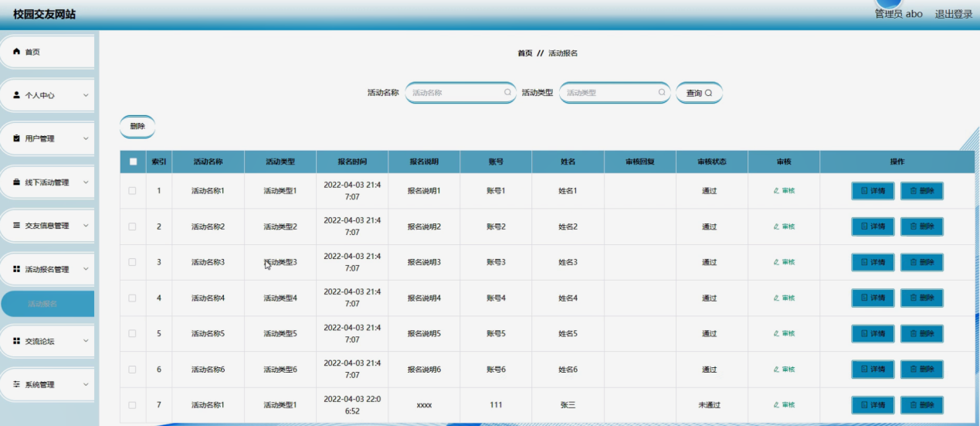Focus the 活动类型 search input
The height and width of the screenshot is (426, 980).
click(x=615, y=93)
